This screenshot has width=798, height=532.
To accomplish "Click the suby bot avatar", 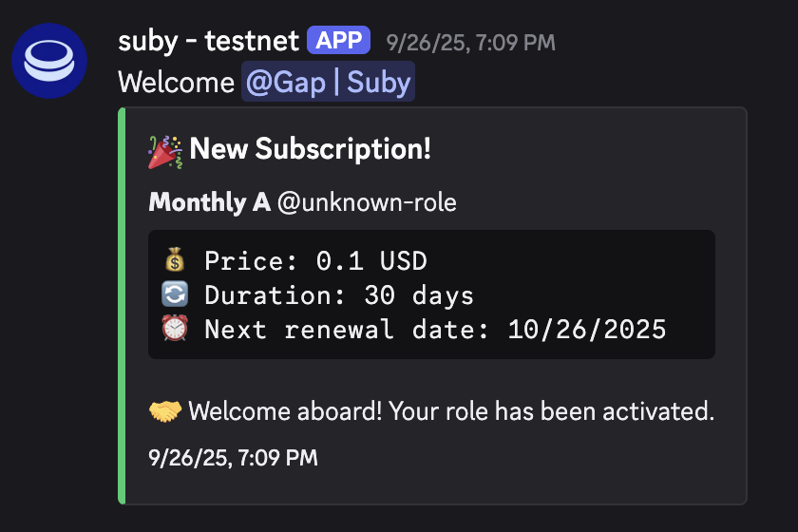I will coord(49,61).
